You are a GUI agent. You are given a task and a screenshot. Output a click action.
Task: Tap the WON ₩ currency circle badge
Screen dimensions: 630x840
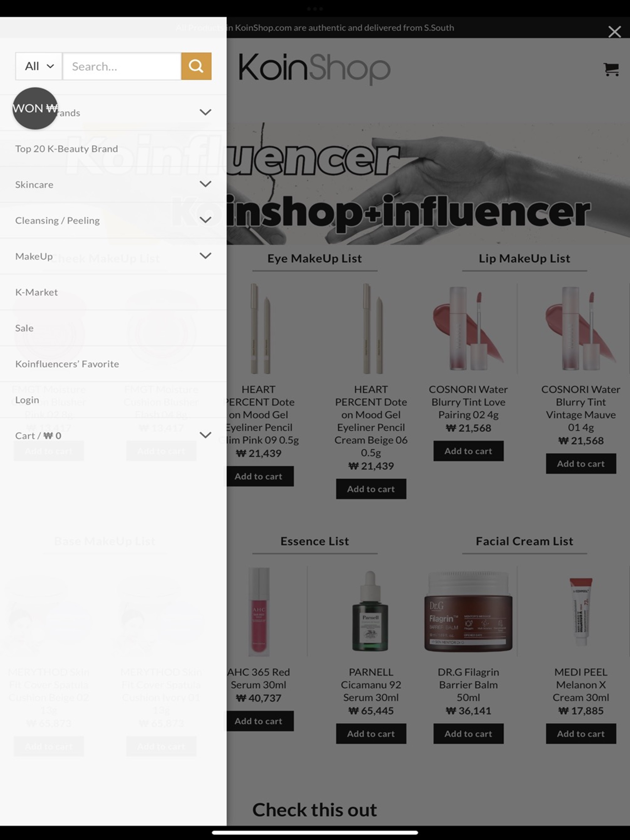[x=35, y=108]
